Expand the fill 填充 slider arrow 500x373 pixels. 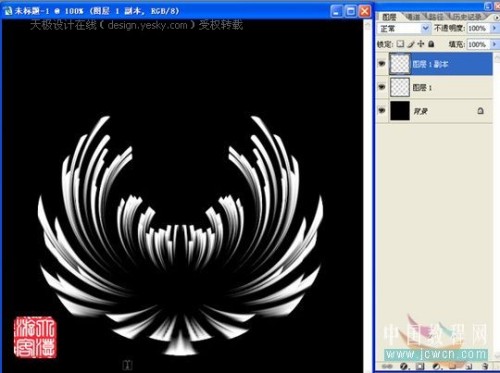pos(494,44)
